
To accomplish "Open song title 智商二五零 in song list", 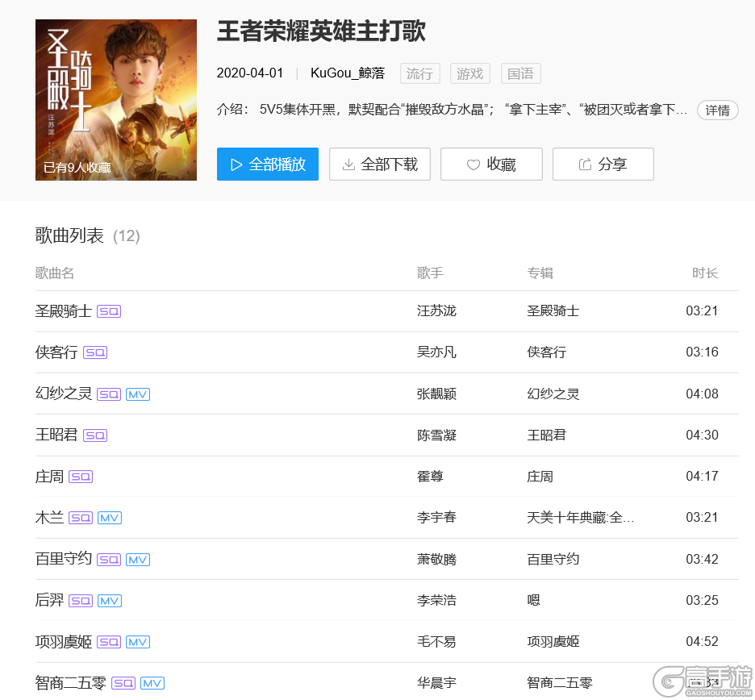I will click(71, 682).
